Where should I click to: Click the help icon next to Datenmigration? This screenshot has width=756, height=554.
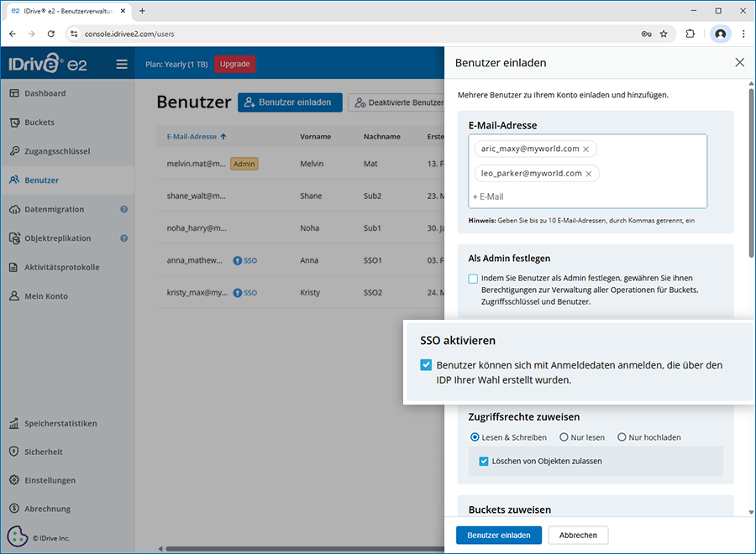[x=123, y=209]
